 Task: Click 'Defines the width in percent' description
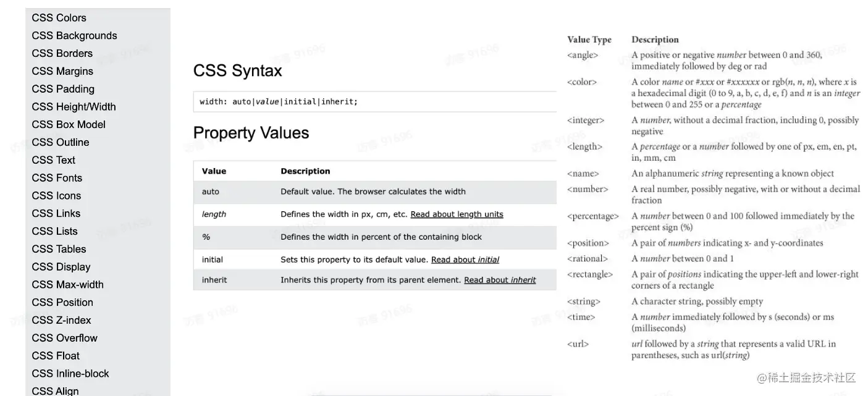pyautogui.click(x=381, y=237)
